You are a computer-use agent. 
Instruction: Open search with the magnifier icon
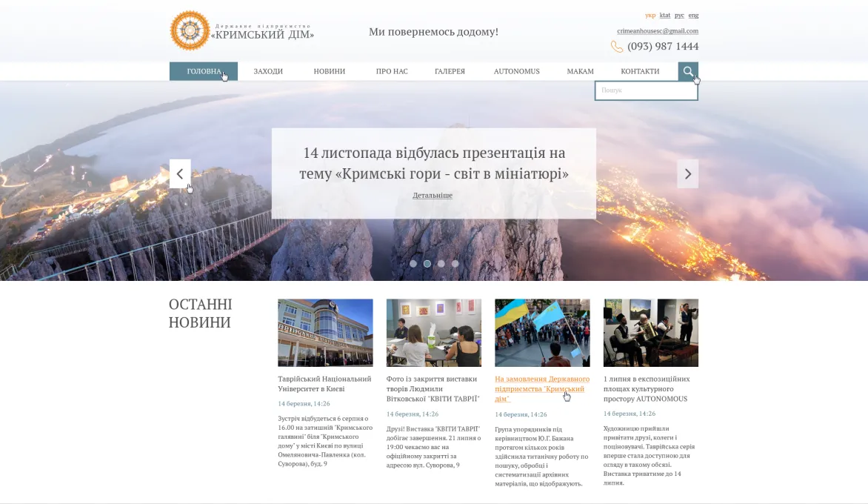click(688, 71)
